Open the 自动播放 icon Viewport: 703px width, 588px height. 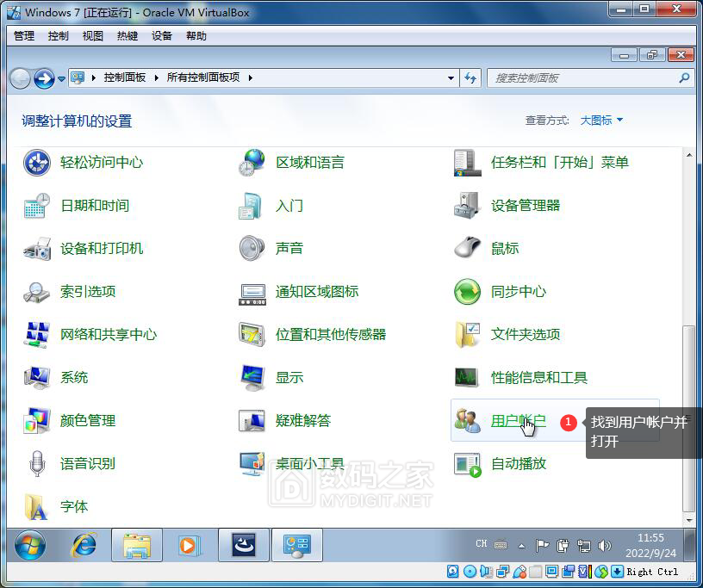point(467,463)
